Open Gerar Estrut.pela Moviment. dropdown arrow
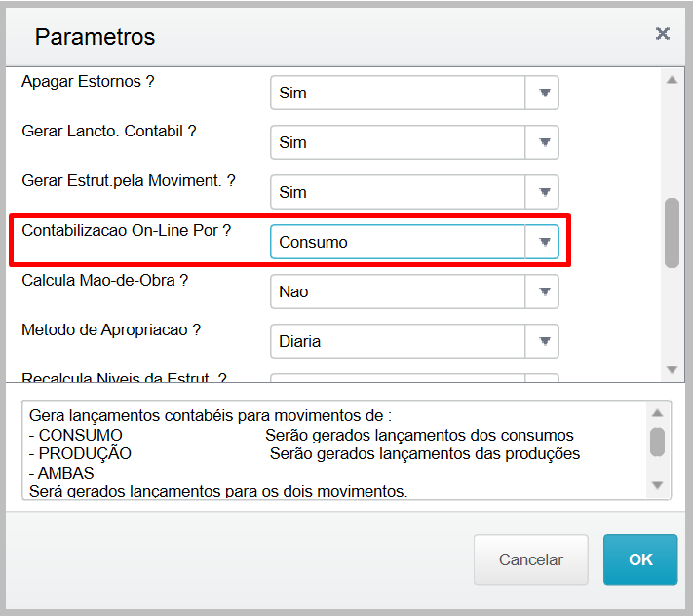 pyautogui.click(x=544, y=192)
